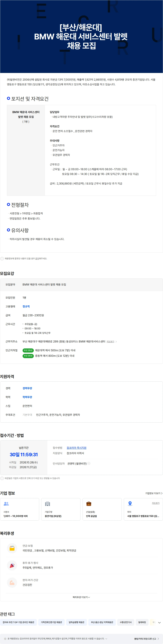Click the 국민연금, 고용보험 benefits line
Image resolution: width=163 pixels, height=644 pixels.
[49, 550]
